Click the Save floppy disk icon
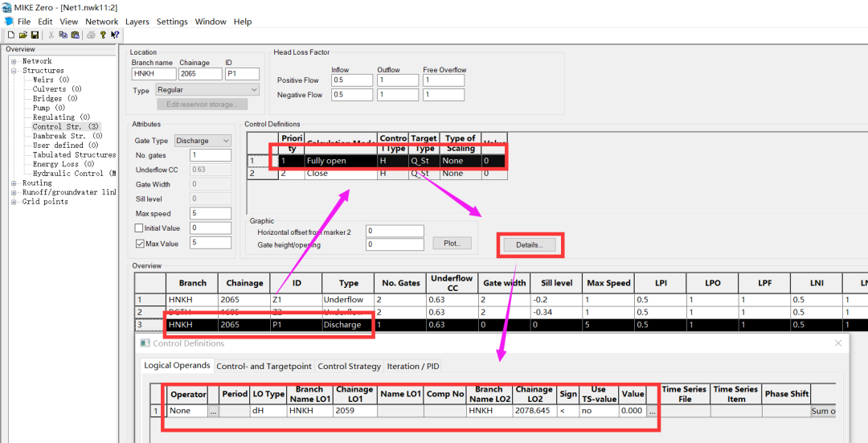 (35, 35)
